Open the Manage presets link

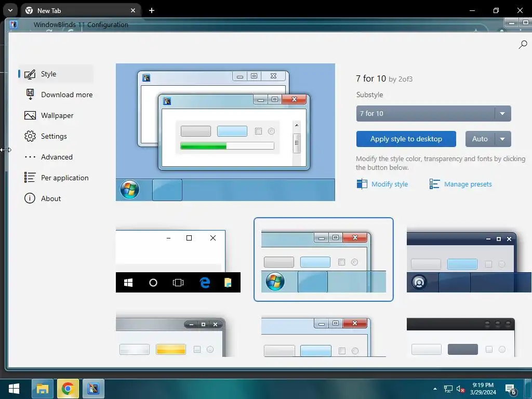[x=468, y=184]
